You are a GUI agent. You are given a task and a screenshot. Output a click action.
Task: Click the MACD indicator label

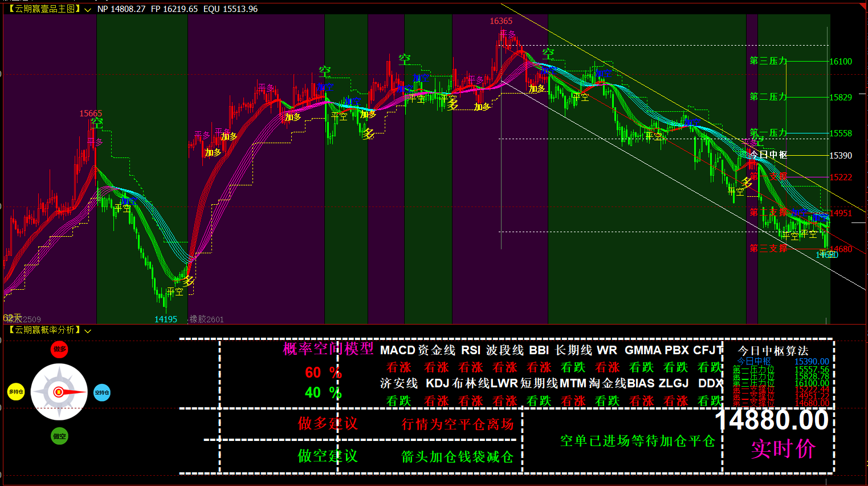point(398,350)
